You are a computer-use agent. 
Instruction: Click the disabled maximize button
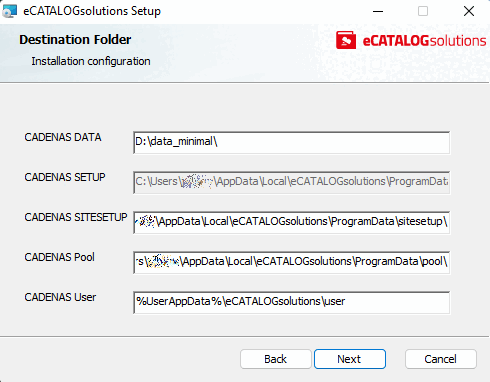click(x=423, y=11)
